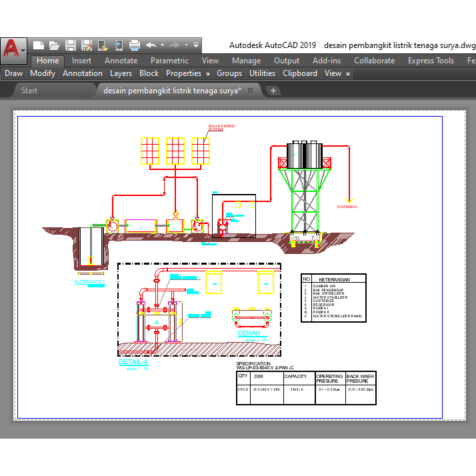Image resolution: width=476 pixels, height=476 pixels.
Task: Select the DENAH title text
Action: [x=249, y=333]
